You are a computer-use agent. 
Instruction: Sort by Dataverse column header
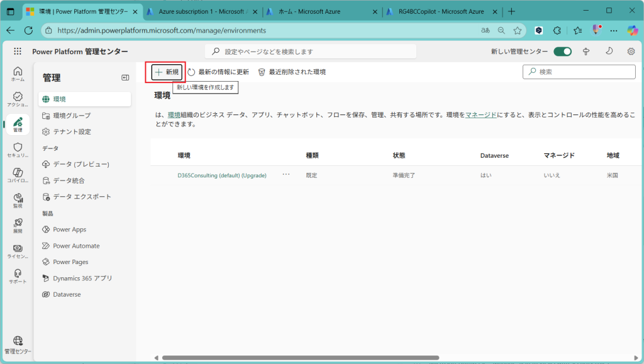pyautogui.click(x=494, y=155)
